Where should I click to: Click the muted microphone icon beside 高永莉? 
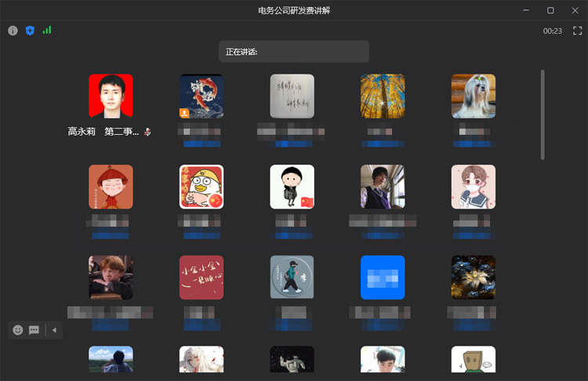pyautogui.click(x=147, y=132)
